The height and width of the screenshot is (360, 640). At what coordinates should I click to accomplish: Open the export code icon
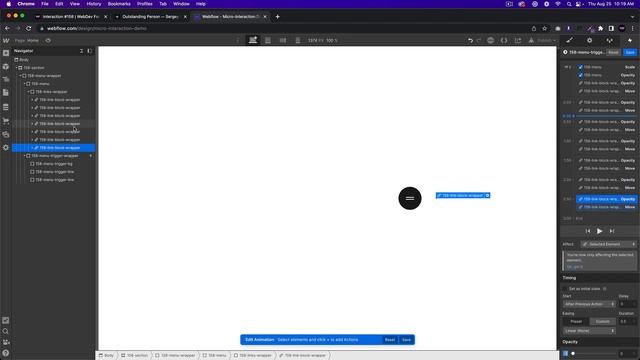pos(504,40)
